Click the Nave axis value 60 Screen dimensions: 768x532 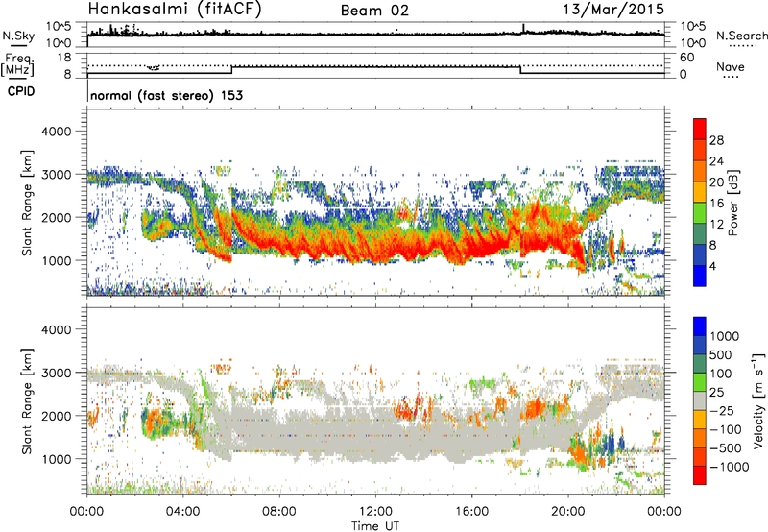686,58
